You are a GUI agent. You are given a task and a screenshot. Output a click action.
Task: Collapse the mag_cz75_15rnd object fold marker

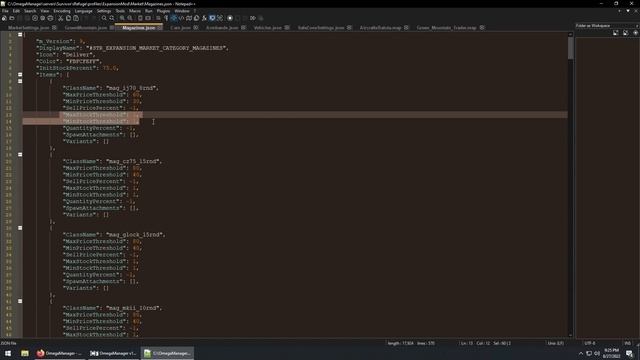pyautogui.click(x=20, y=155)
